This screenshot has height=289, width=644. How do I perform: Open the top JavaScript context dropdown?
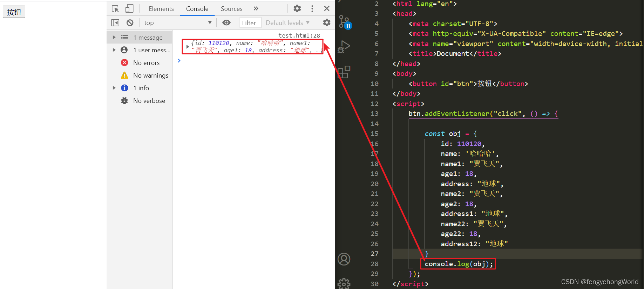(178, 23)
